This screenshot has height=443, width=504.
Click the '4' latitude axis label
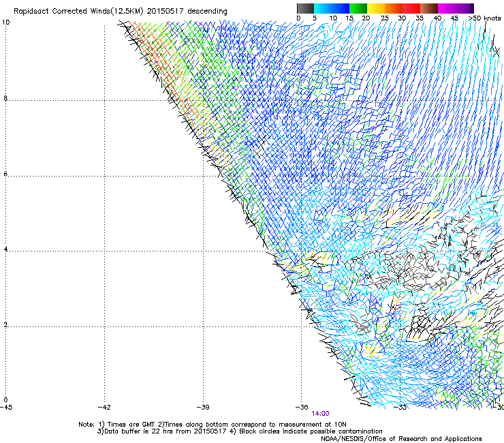coord(5,249)
